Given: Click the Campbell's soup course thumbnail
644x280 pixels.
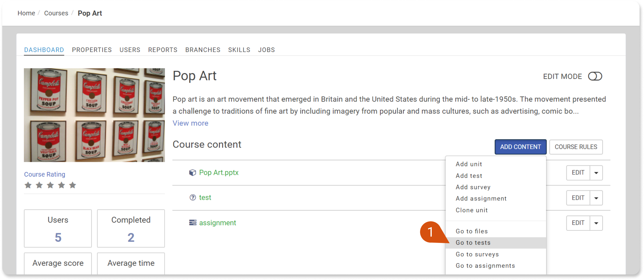Looking at the screenshot, I should pyautogui.click(x=94, y=115).
